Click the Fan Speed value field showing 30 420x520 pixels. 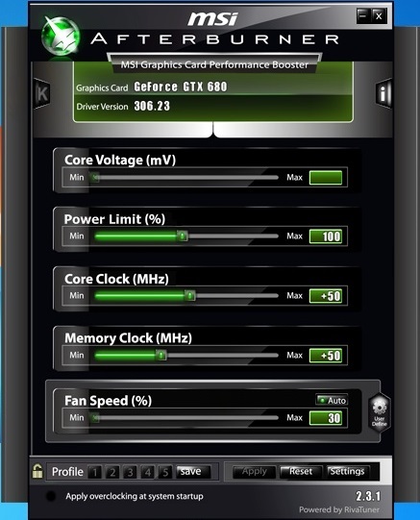326,418
